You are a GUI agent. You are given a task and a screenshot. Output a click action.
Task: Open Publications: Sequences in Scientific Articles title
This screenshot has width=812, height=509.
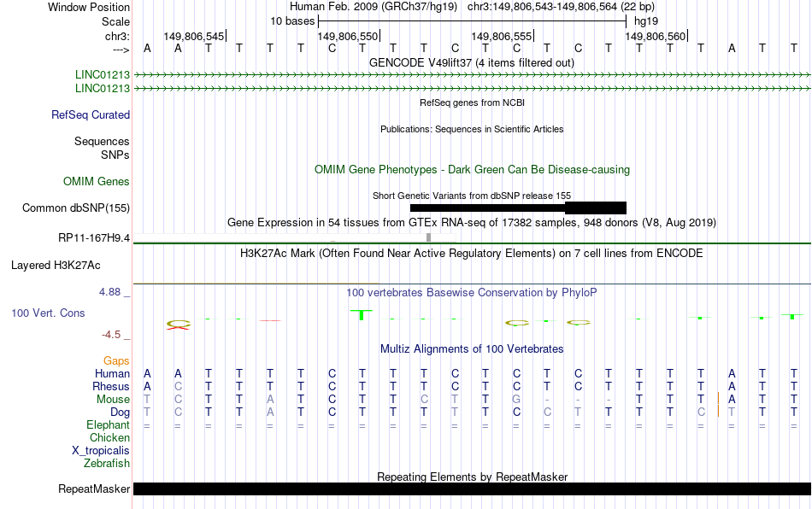[x=472, y=129]
